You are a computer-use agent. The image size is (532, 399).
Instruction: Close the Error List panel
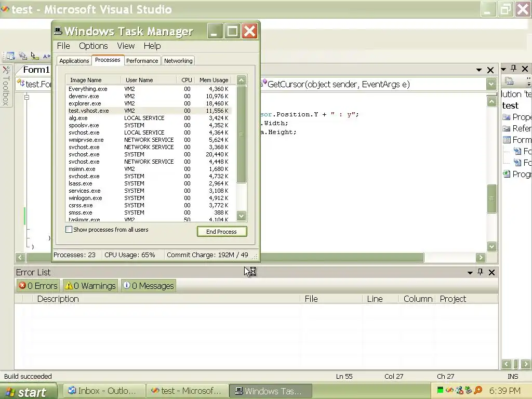491,272
